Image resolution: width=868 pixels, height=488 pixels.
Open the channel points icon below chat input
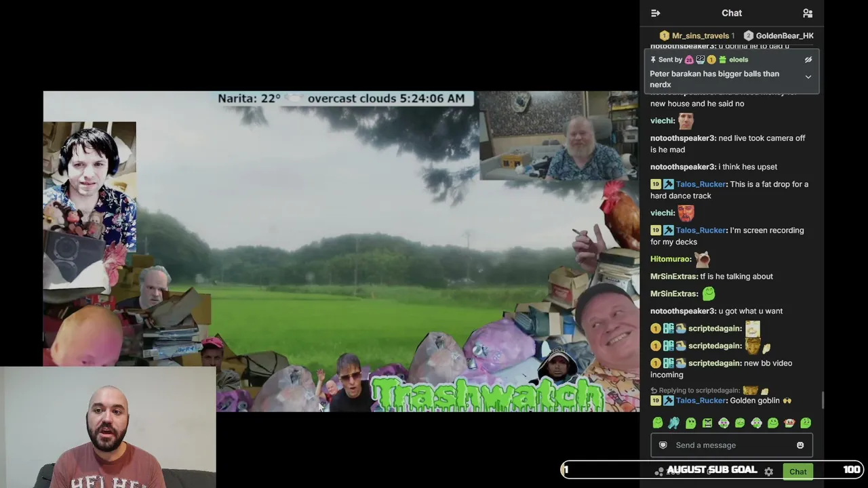[659, 472]
